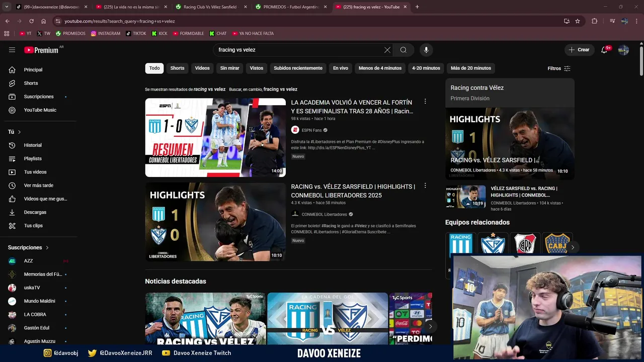Screen dimensions: 644x362
Task: Click the Crear button
Action: click(x=579, y=50)
